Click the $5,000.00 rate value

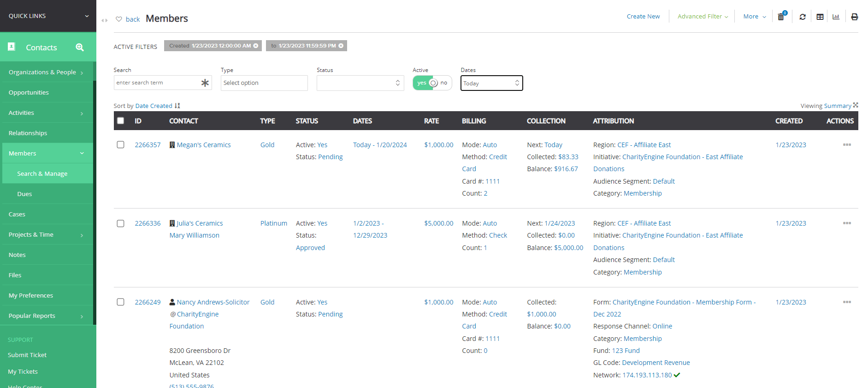(438, 223)
